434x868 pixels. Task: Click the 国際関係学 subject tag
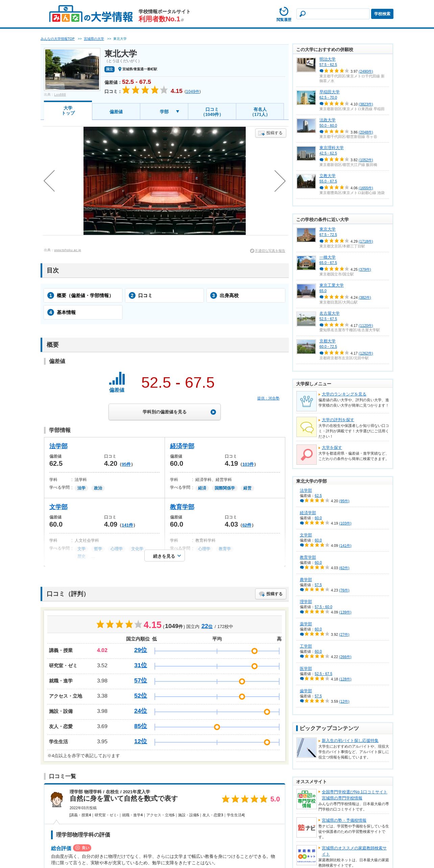tap(225, 488)
